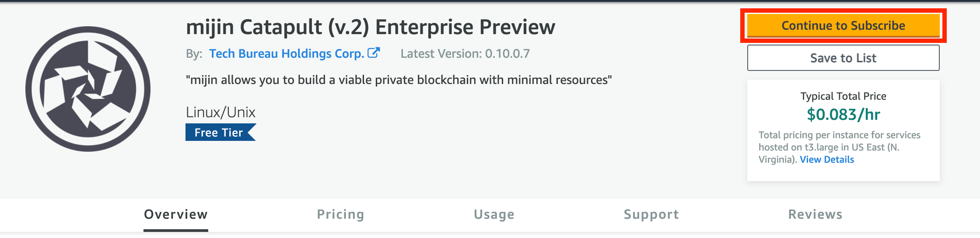Click the $0.083/hr price figure
Viewport: 980px width, 238px height.
click(x=843, y=114)
